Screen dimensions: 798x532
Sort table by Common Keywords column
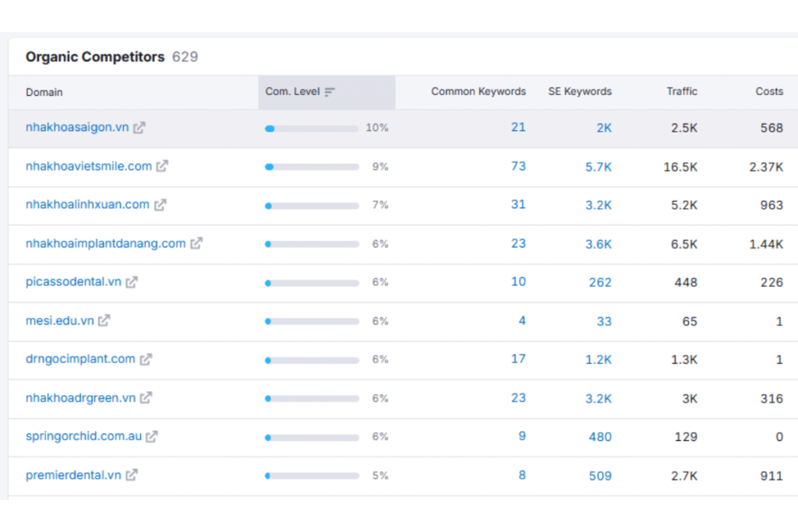(478, 92)
